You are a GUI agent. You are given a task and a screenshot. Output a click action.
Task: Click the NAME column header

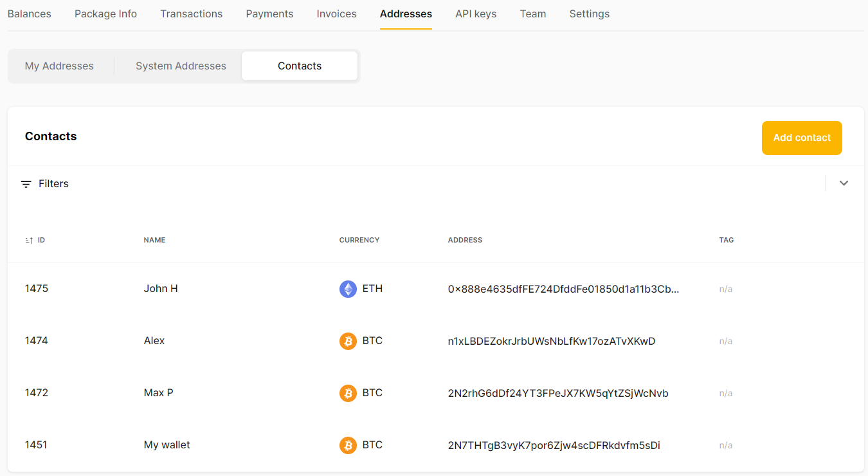[x=154, y=240]
